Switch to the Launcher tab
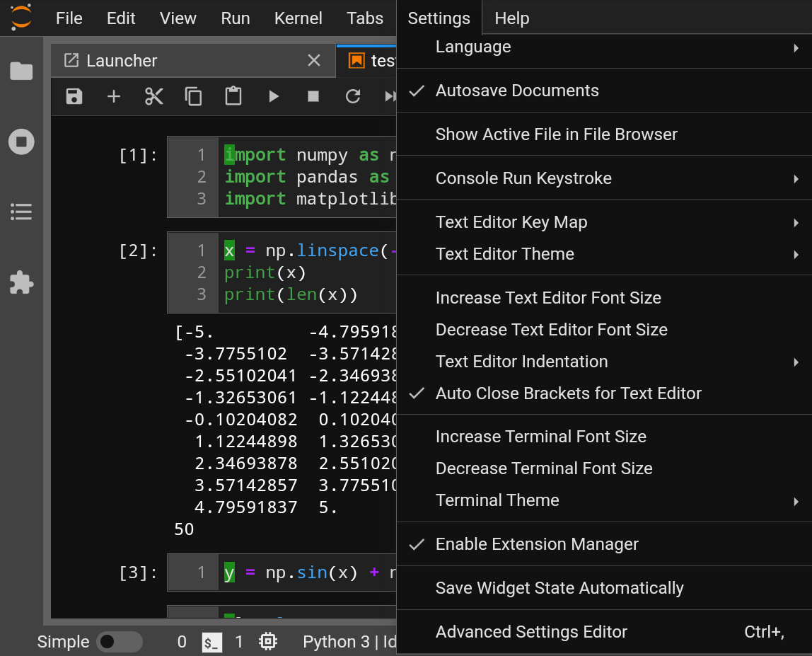 click(x=122, y=60)
